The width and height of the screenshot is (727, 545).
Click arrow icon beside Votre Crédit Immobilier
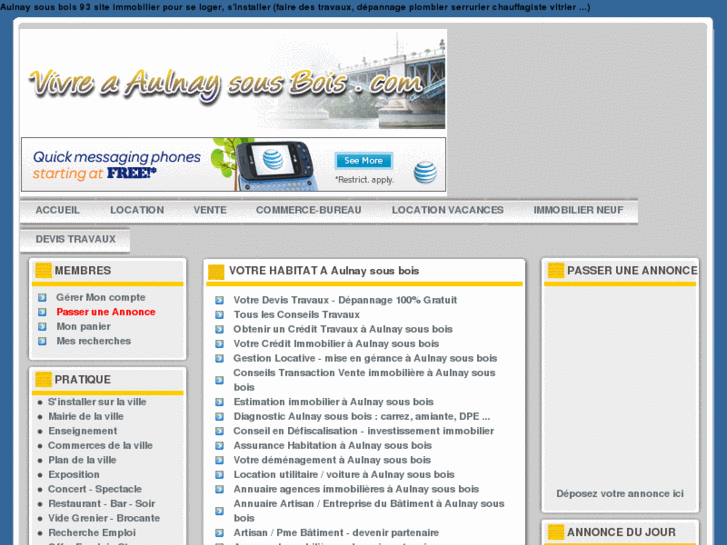tap(219, 344)
